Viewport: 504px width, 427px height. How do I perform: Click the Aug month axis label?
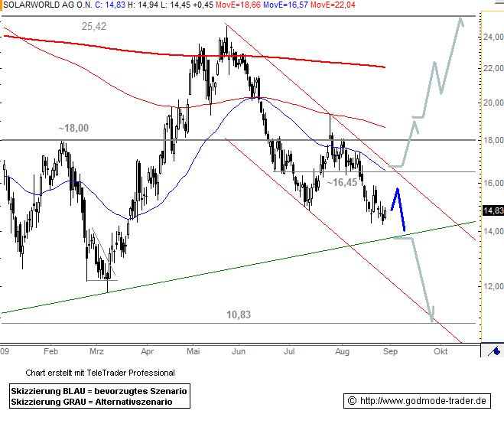click(x=342, y=351)
